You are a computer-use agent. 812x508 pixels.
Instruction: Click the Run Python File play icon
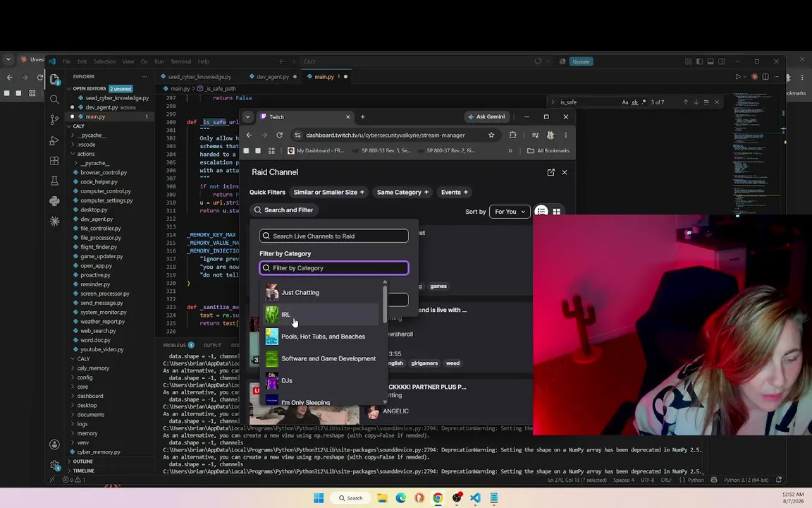(738, 77)
